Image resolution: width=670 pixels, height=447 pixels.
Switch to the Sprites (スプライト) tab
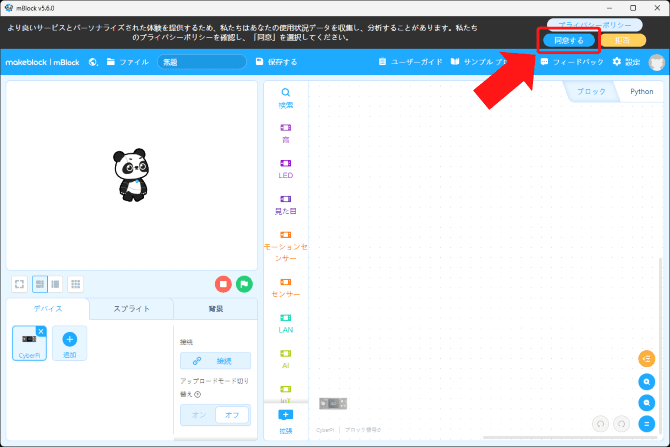pyautogui.click(x=131, y=309)
